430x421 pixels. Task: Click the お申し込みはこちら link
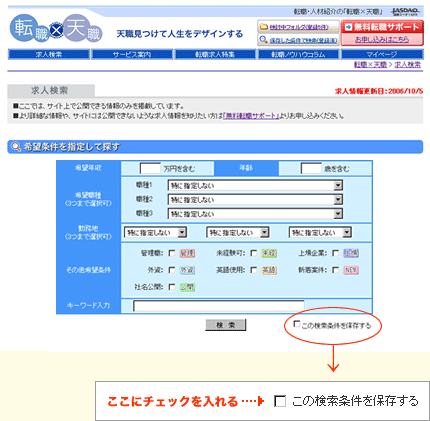click(382, 40)
